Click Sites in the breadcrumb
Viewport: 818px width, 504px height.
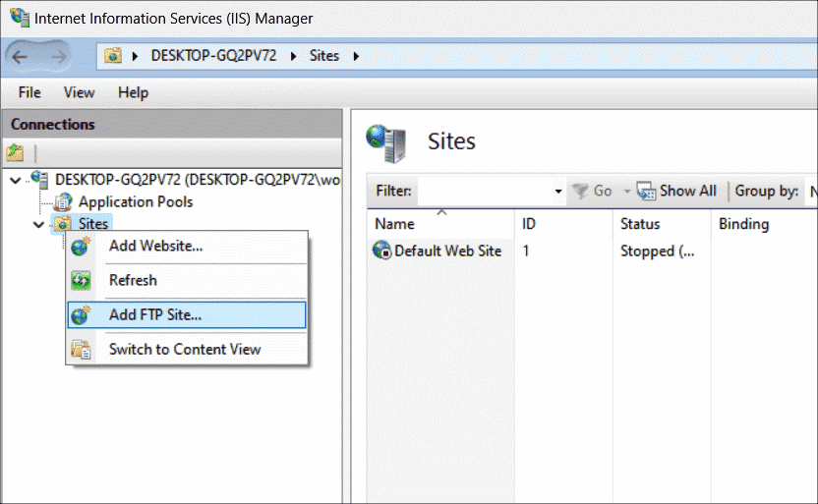pos(324,56)
